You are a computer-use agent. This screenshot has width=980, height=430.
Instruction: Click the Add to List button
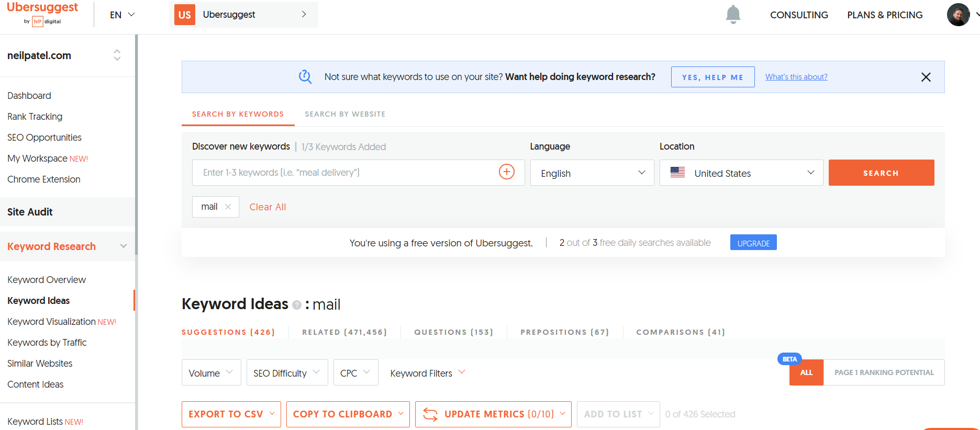pyautogui.click(x=618, y=414)
